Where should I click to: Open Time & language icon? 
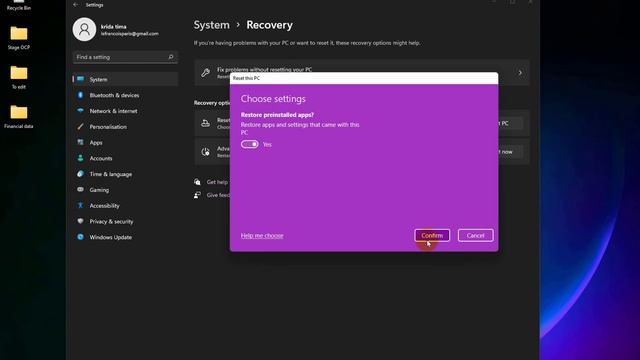click(80, 174)
